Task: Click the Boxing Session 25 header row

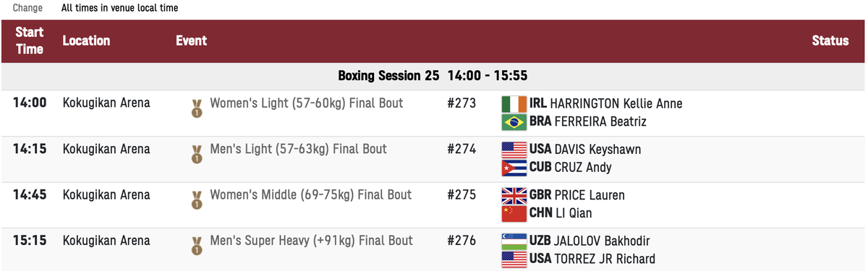Action: pos(434,76)
